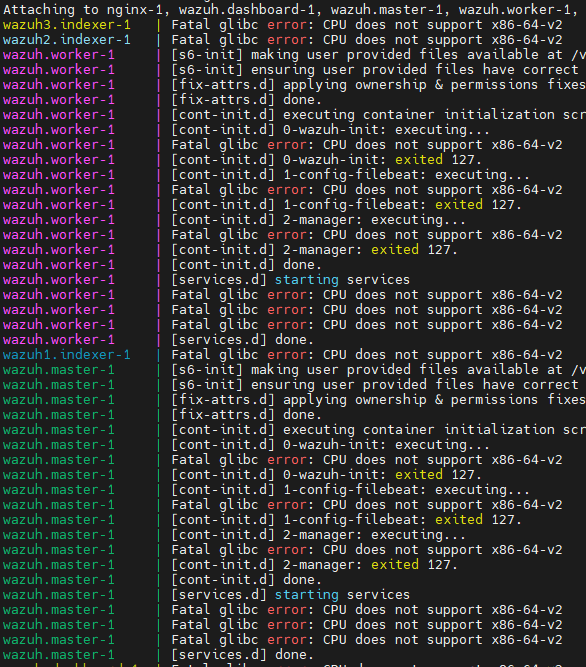Click the Fatal glibc error message on wazuh3.indexer-1 row

[x=367, y=25]
